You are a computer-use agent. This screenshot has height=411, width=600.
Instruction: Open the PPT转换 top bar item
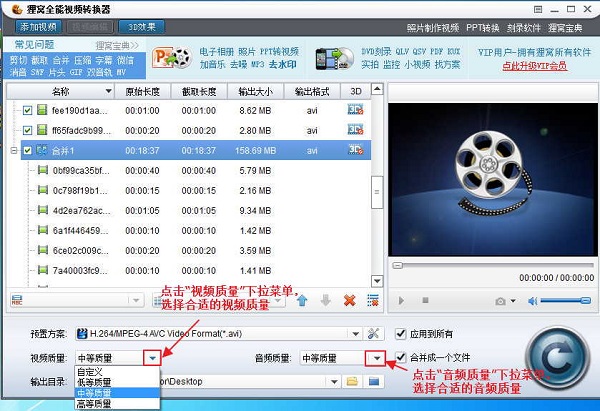(483, 28)
